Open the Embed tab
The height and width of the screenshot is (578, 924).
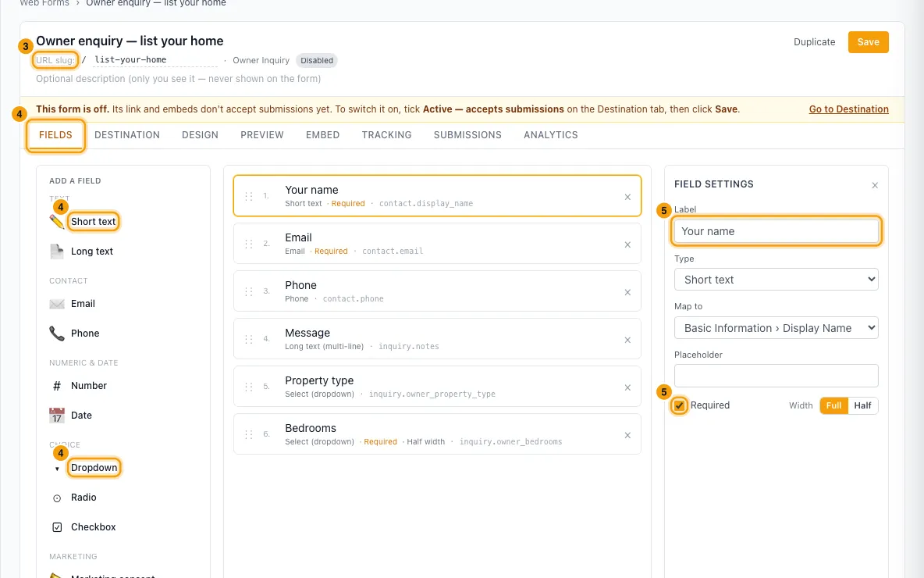322,135
